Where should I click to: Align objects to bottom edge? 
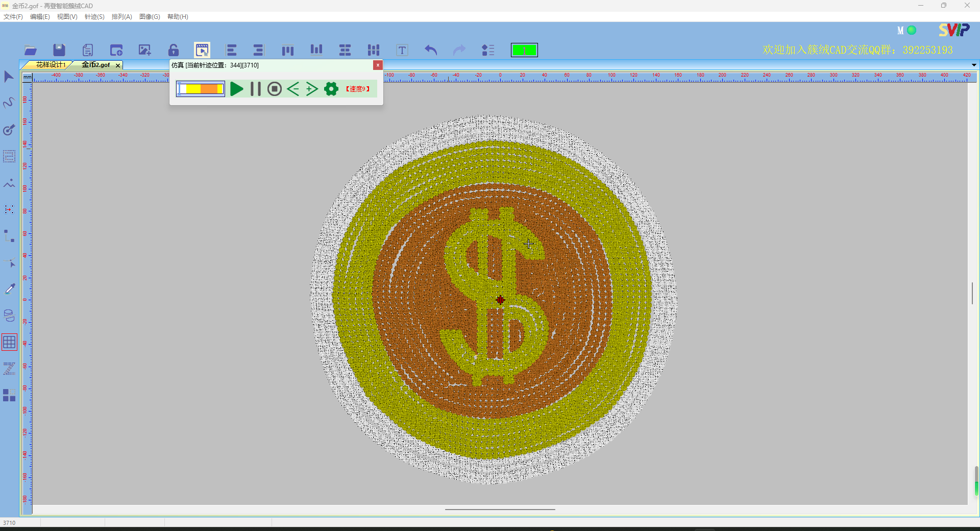(x=316, y=50)
